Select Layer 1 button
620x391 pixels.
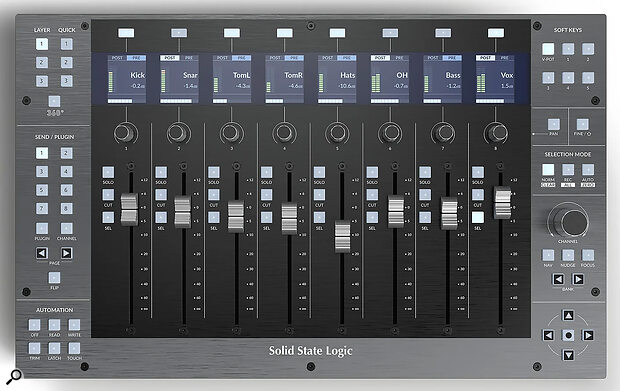[42, 43]
